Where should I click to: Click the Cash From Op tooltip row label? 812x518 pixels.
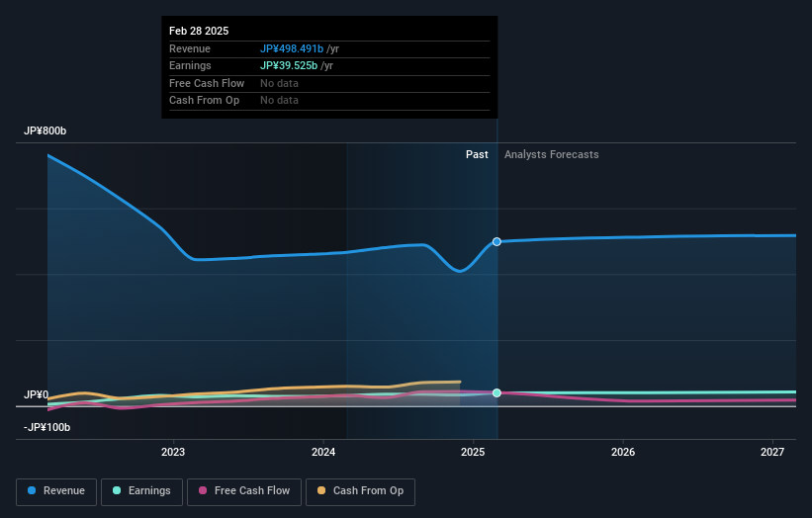pyautogui.click(x=204, y=101)
